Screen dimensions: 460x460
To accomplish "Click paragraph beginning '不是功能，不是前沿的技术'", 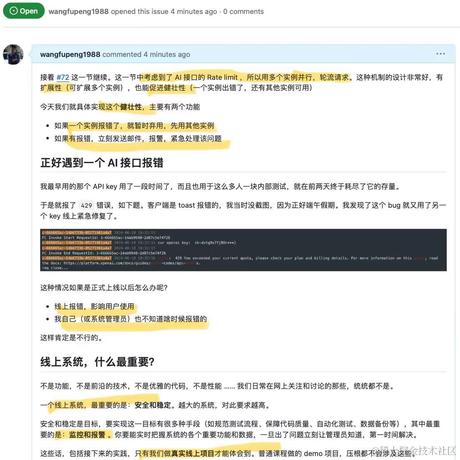I will 217,386.
